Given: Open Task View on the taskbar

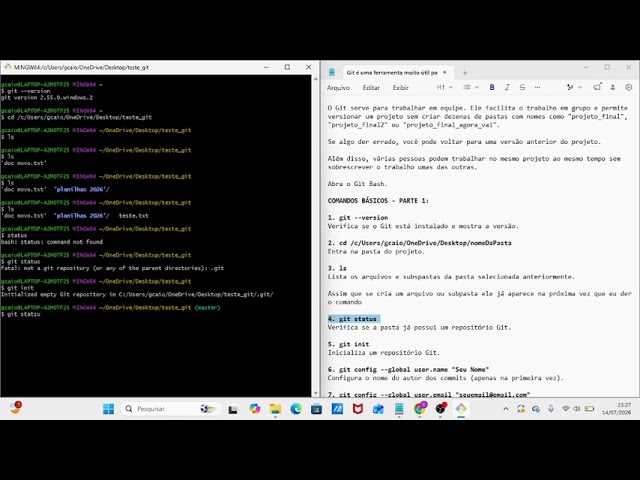Looking at the screenshot, I should tap(233, 409).
